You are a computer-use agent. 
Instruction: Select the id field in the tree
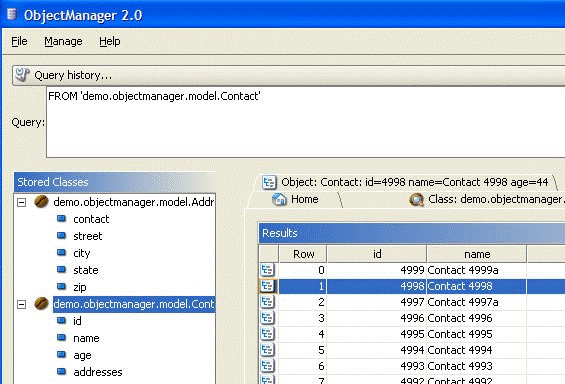point(77,321)
